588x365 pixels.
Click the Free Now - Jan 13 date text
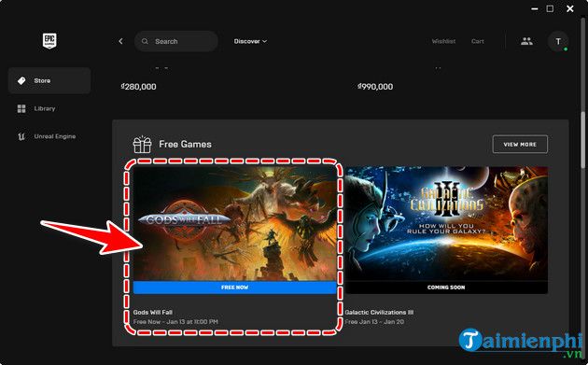175,322
